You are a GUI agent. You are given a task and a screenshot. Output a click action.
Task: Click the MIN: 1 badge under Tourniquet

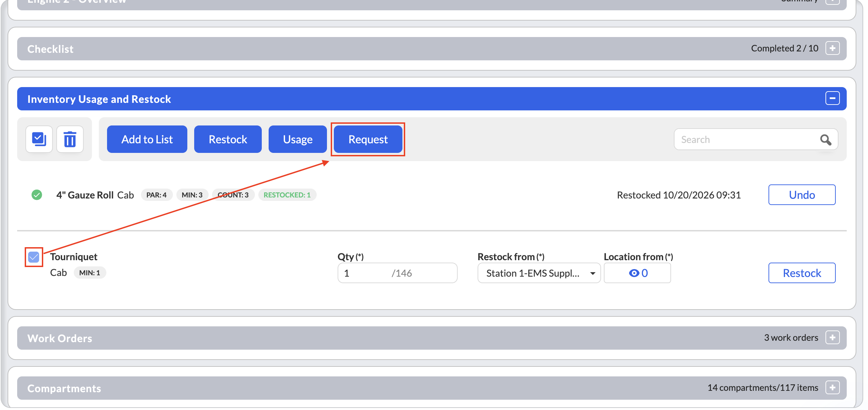click(x=90, y=273)
